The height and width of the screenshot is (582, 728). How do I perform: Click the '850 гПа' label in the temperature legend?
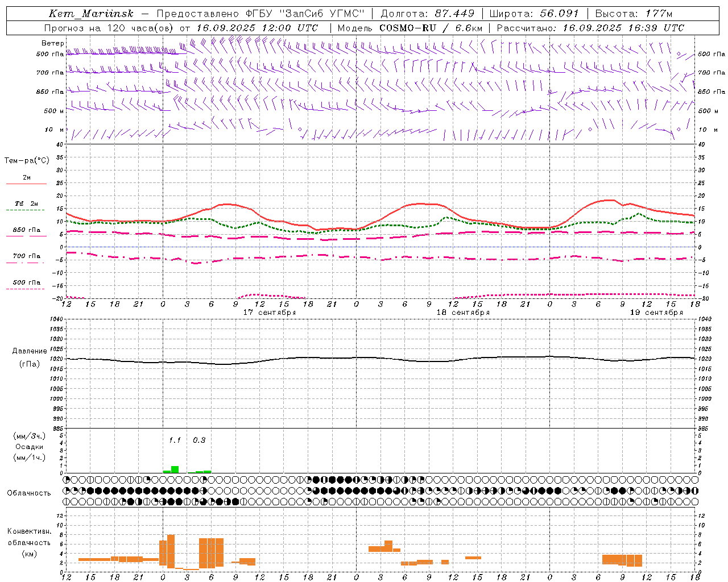[26, 230]
